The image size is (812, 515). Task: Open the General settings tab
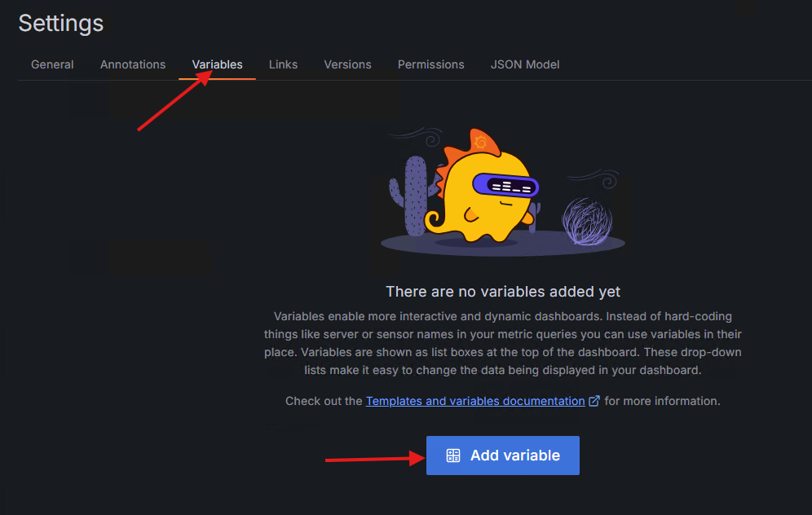coord(52,64)
